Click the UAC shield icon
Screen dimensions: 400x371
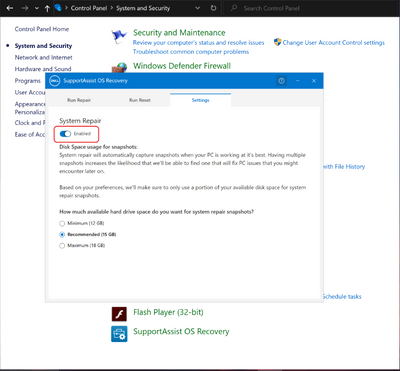click(277, 42)
